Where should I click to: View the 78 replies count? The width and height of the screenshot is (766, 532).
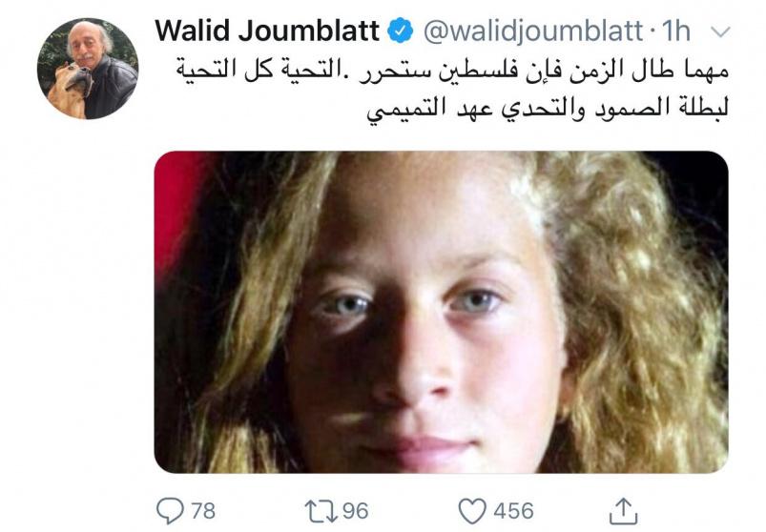pos(203,511)
